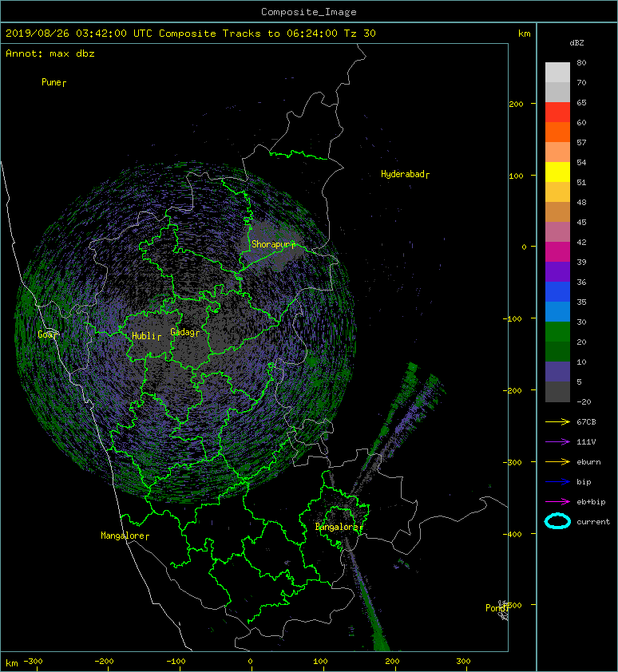This screenshot has height=672, width=618.
Task: Select the purple 36–39 dBZ swatch
Action: click(557, 271)
